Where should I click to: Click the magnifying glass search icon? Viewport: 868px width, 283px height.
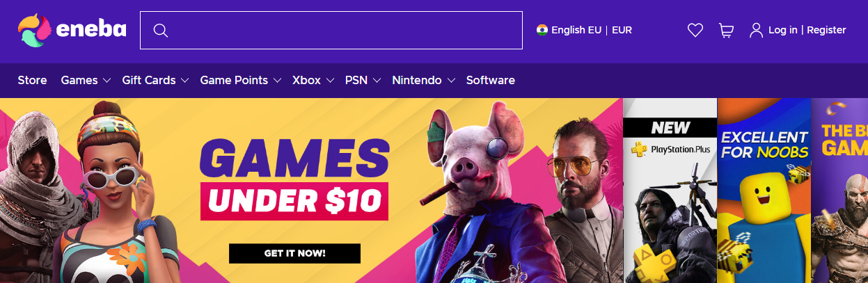point(161,31)
